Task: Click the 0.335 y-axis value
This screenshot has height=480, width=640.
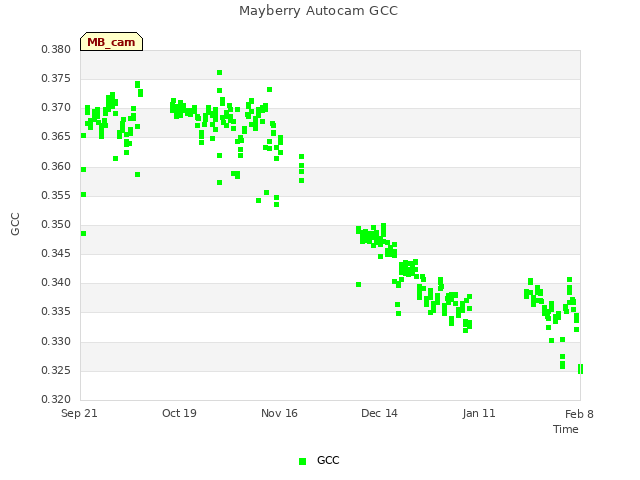Action: [x=56, y=312]
